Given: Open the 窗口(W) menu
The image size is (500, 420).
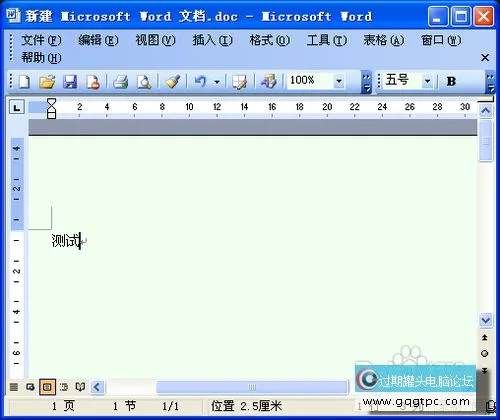Looking at the screenshot, I should pos(441,40).
